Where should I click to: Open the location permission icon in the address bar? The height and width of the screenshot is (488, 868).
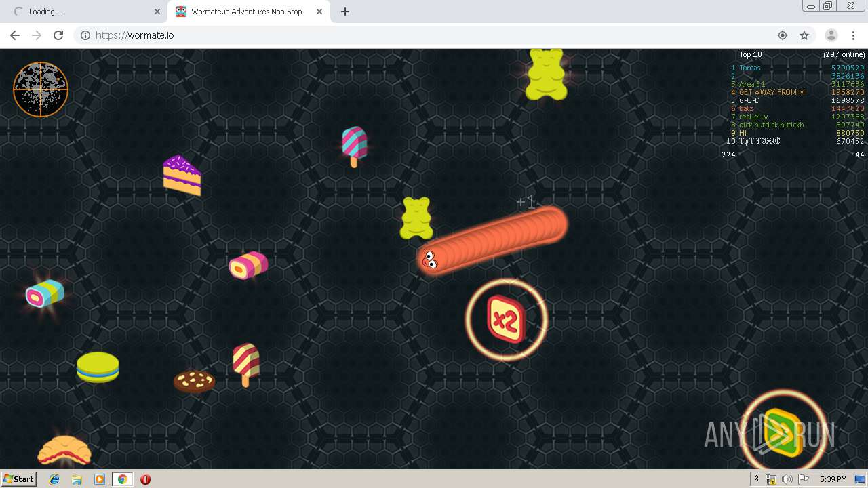pyautogui.click(x=783, y=35)
